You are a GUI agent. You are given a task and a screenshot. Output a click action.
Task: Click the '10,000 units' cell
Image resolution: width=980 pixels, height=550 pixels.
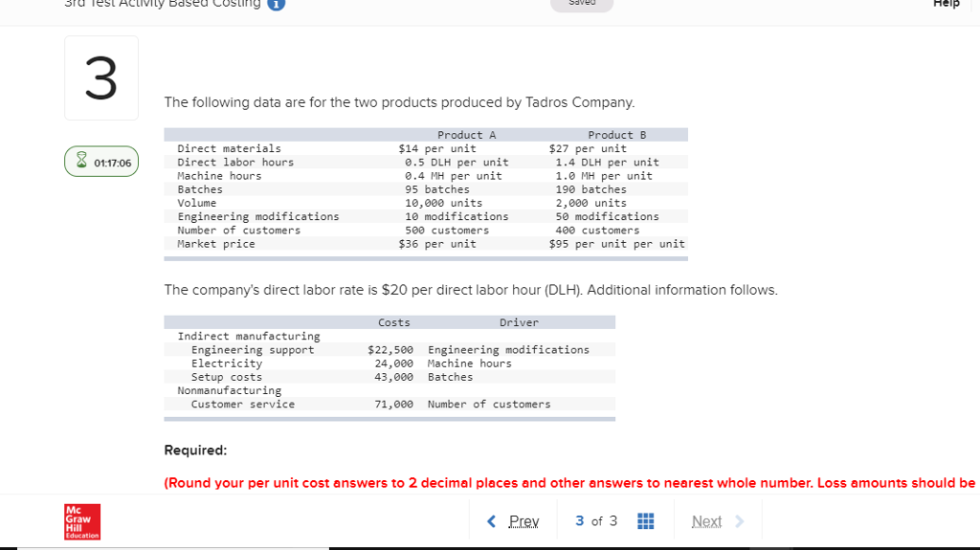tap(444, 203)
